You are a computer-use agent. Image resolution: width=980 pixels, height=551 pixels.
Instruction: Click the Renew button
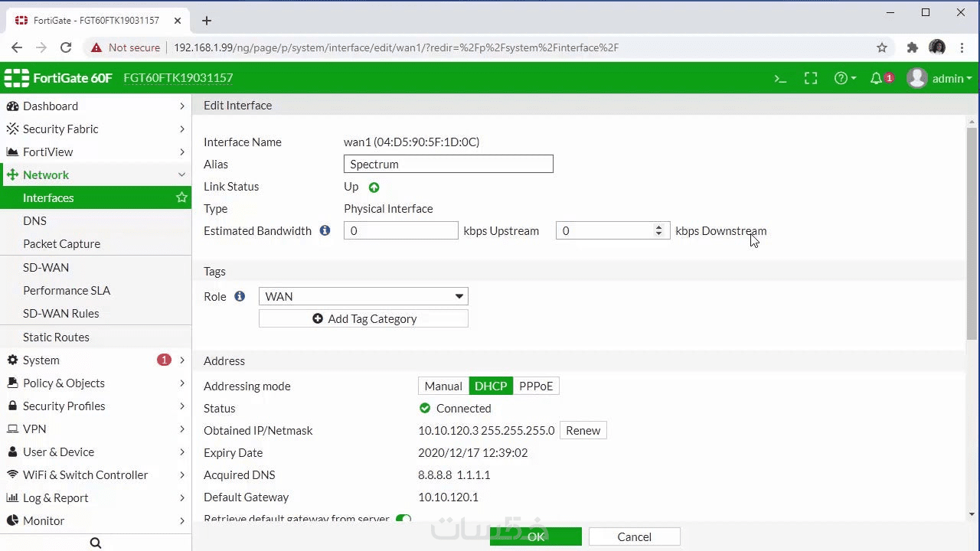(583, 430)
